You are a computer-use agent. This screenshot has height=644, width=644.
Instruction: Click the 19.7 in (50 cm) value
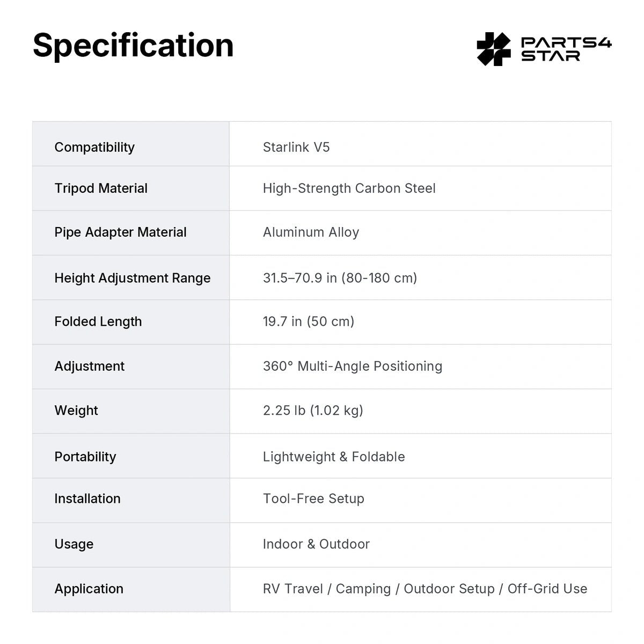tap(309, 321)
